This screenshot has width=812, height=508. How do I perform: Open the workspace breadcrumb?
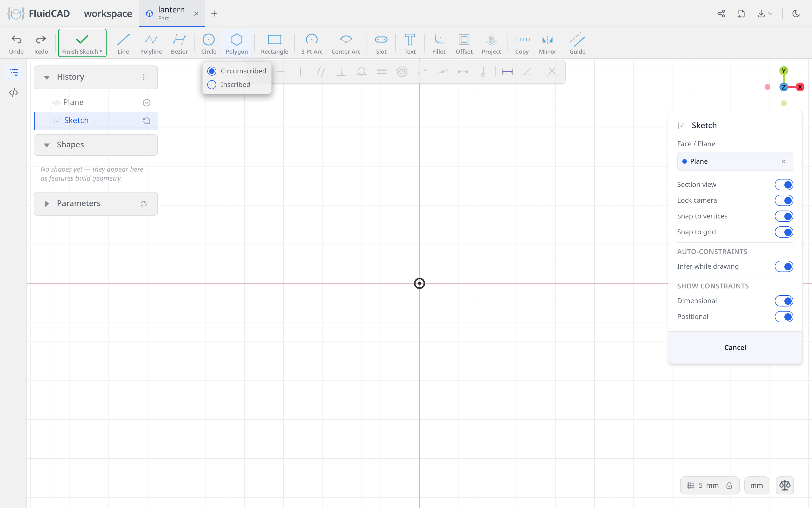108,14
